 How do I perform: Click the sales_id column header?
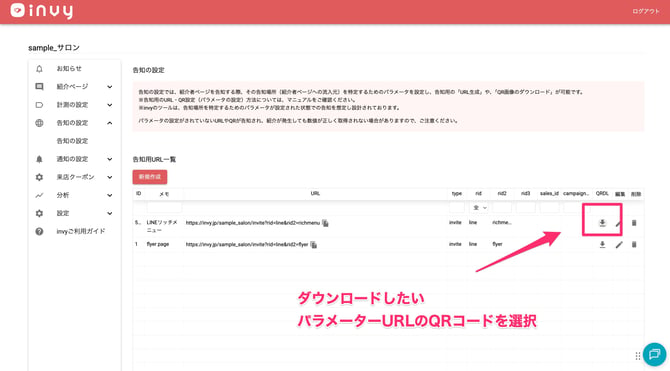pyautogui.click(x=549, y=194)
